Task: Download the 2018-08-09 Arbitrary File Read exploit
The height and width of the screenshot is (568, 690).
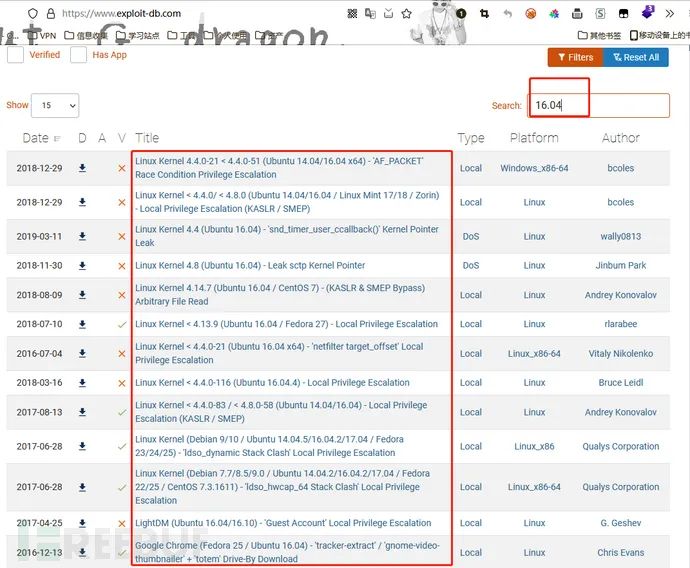Action: pyautogui.click(x=82, y=295)
